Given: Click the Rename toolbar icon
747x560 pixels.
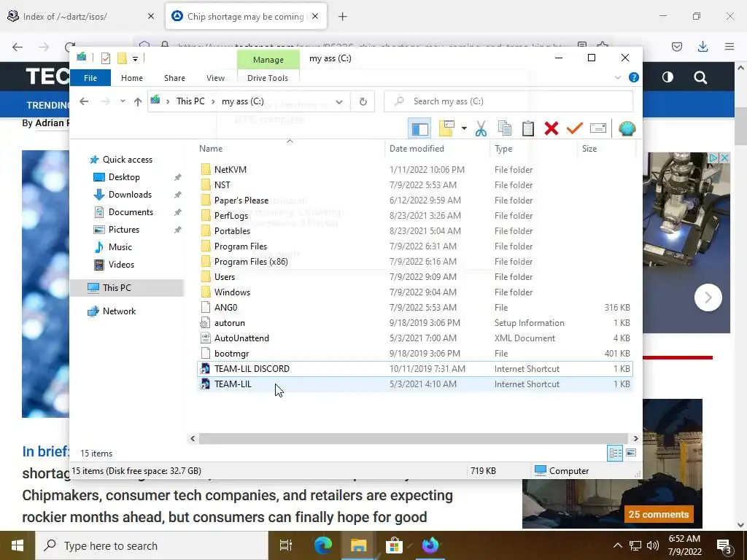Looking at the screenshot, I should tap(598, 128).
